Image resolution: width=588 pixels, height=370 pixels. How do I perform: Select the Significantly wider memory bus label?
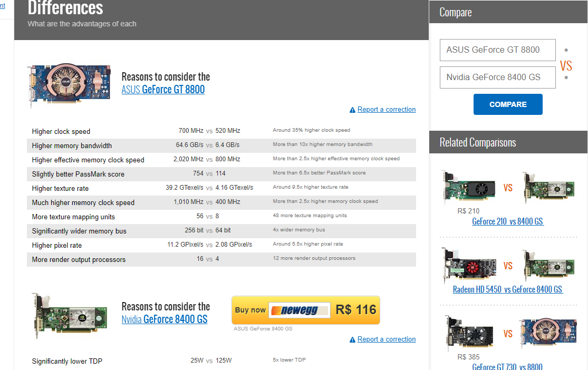click(79, 231)
